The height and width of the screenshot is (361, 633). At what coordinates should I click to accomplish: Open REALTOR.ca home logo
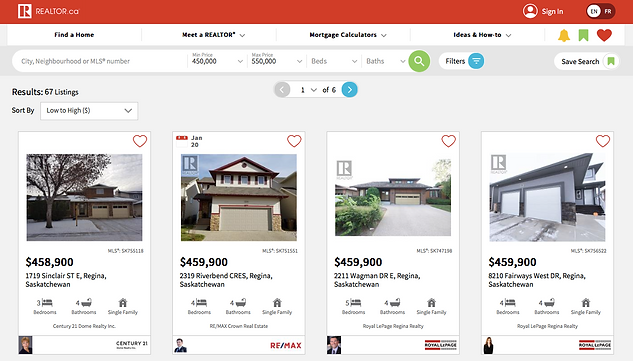point(48,11)
